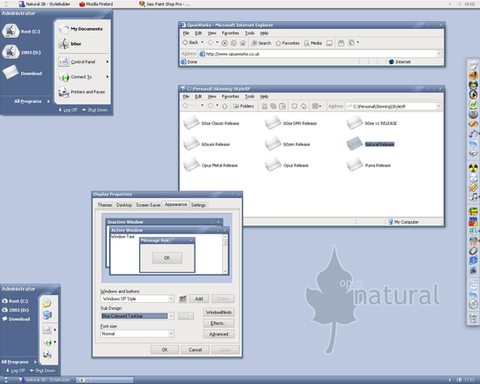The height and width of the screenshot is (384, 480).
Task: Select Opus Metal Release folder
Action: pyautogui.click(x=210, y=165)
